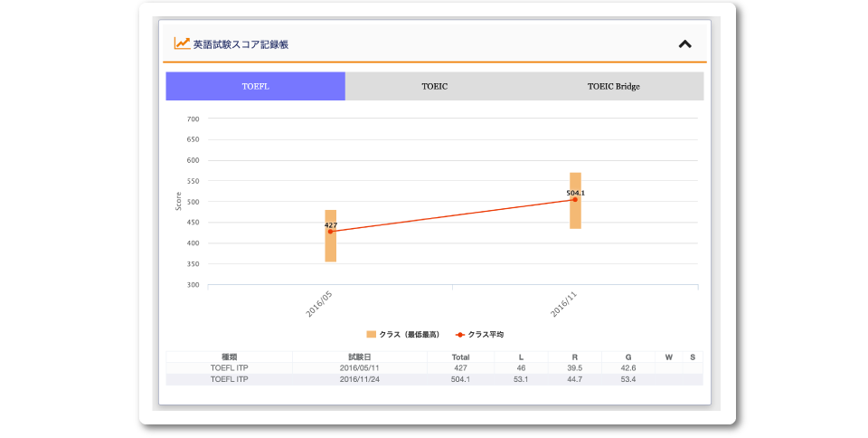Select TOEFL ITP cell in the 2016/05/11 row

(x=229, y=367)
